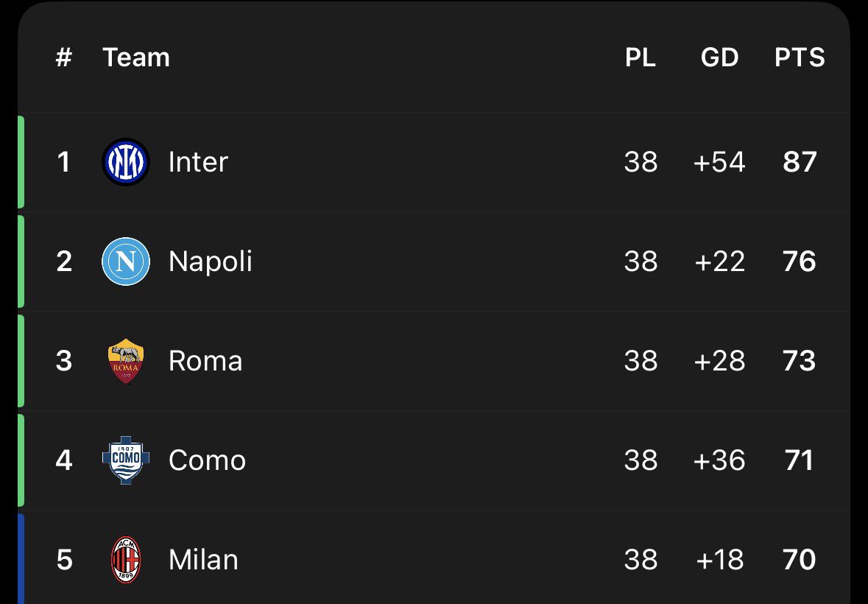Click the Como team name
This screenshot has width=868, height=604.
[207, 460]
